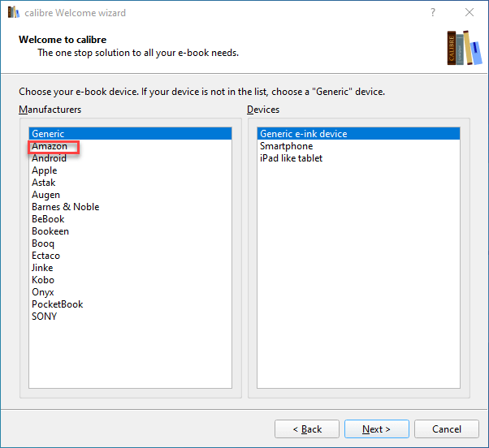
Task: Click the calibre books icon in title bar
Action: click(14, 12)
